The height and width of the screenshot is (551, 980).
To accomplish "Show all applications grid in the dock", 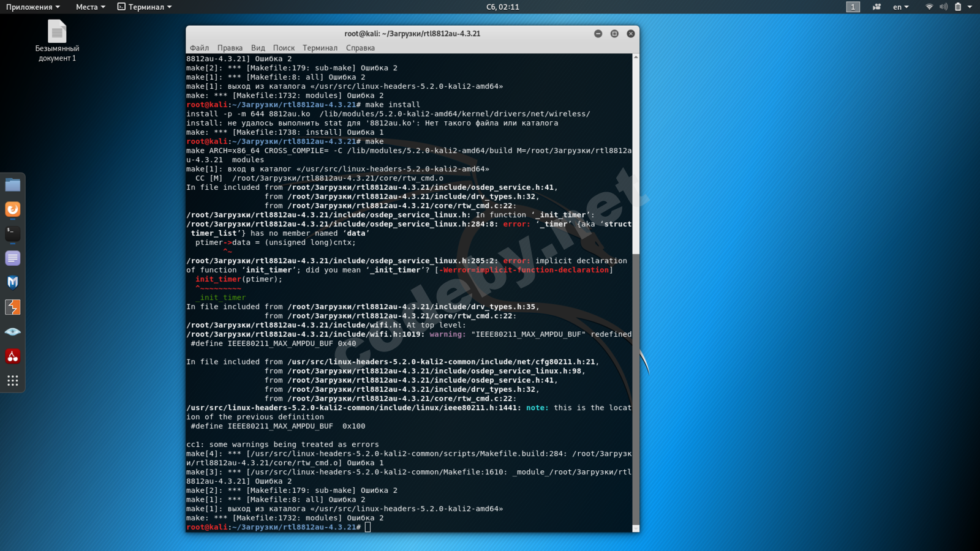I will (x=12, y=381).
